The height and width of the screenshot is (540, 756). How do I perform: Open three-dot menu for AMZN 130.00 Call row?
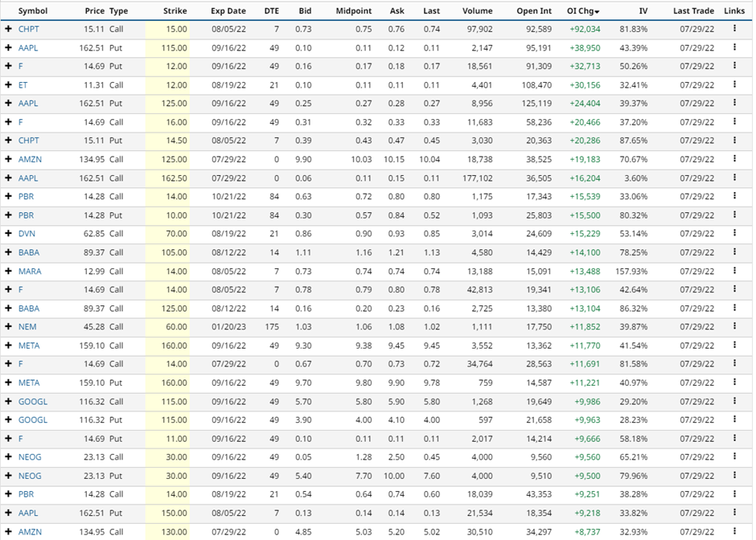(734, 531)
